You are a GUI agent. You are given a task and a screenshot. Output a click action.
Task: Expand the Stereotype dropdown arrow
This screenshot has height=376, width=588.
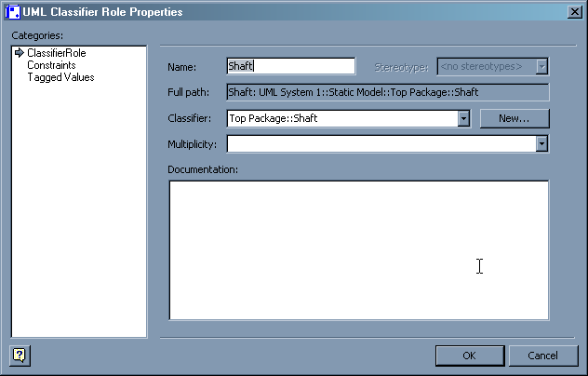click(541, 66)
